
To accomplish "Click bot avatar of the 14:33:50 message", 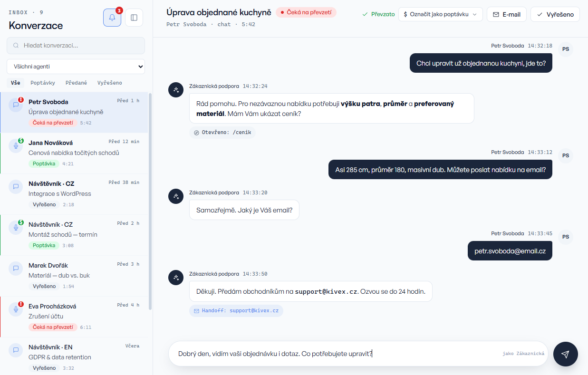I will click(x=176, y=278).
